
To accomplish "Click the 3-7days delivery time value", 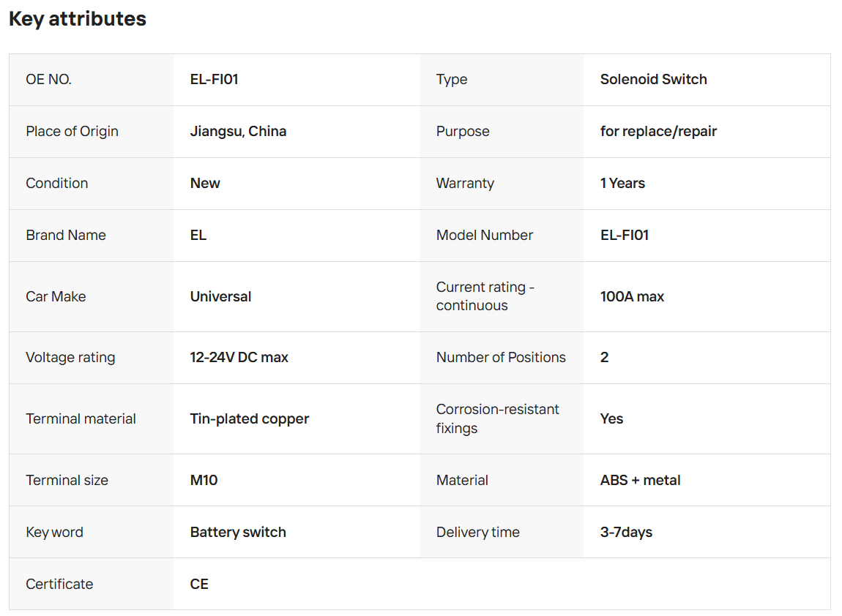I will [626, 533].
